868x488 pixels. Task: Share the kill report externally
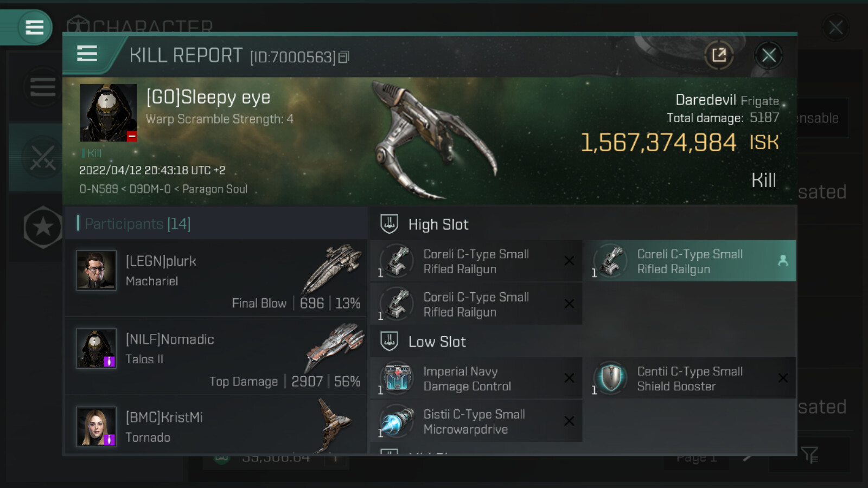(719, 55)
